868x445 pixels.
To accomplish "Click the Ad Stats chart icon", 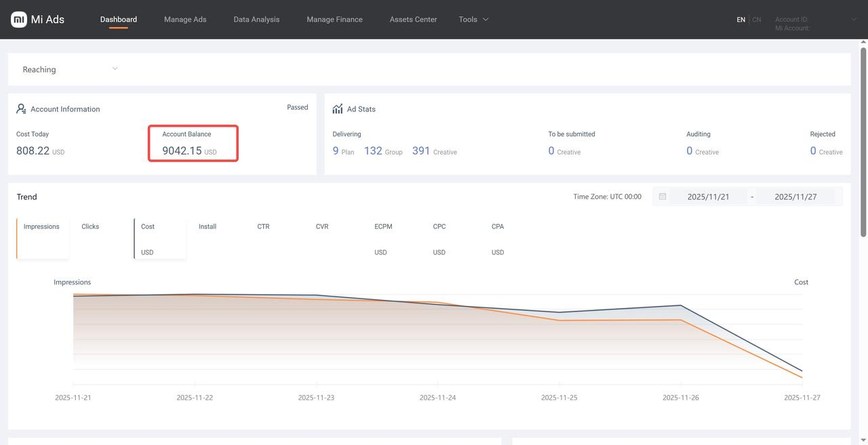I will coord(337,109).
